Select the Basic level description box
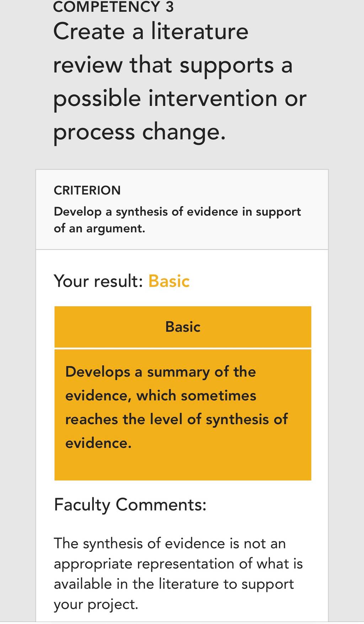The height and width of the screenshot is (624, 364). (x=183, y=415)
